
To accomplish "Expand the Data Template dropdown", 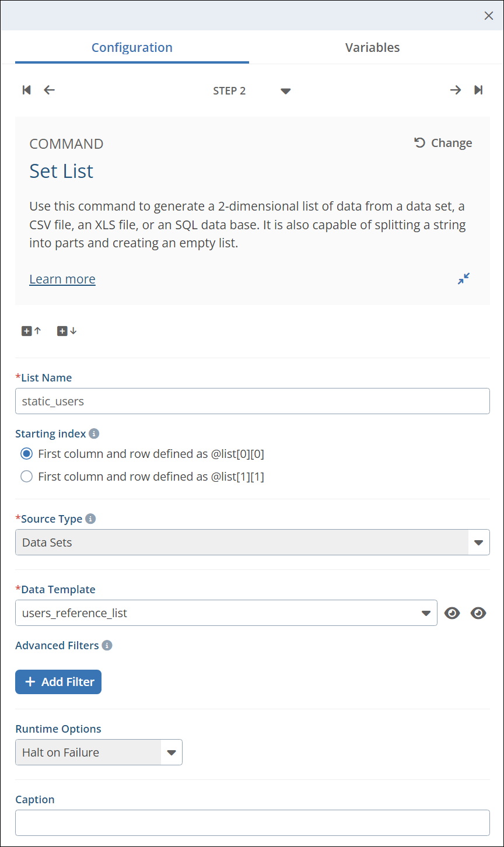I will [426, 613].
